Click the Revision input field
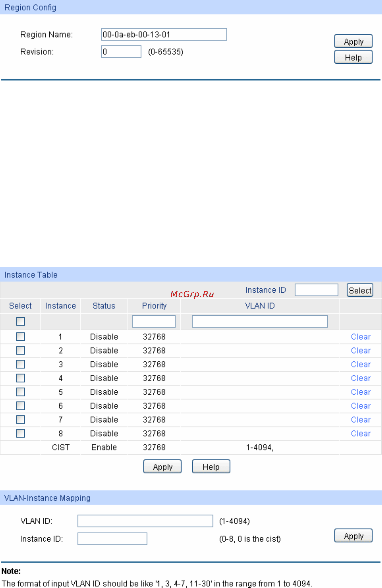 [121, 52]
